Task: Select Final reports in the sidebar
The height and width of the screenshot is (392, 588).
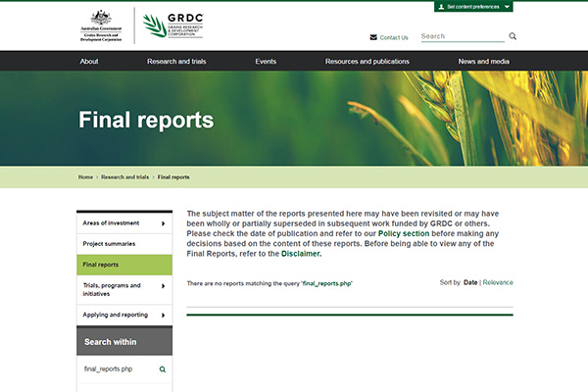Action: click(124, 265)
